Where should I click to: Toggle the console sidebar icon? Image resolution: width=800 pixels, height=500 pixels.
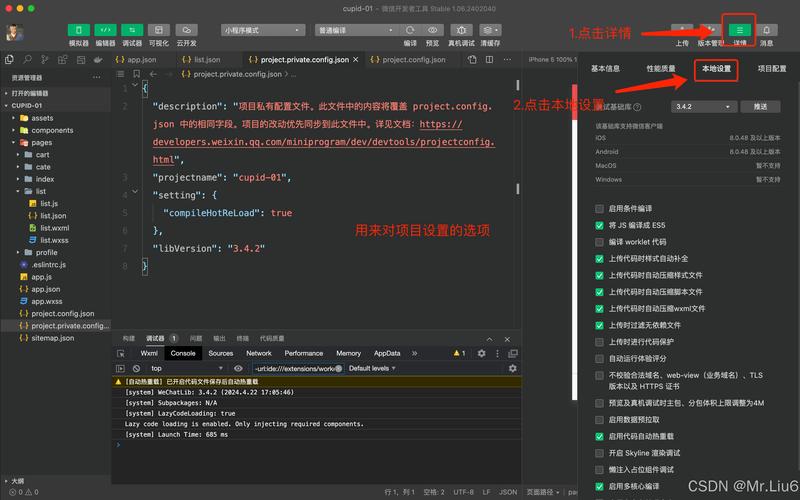120,368
